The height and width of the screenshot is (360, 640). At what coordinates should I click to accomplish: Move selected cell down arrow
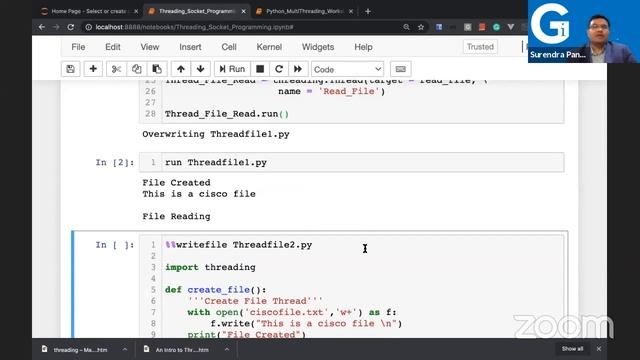click(200, 69)
